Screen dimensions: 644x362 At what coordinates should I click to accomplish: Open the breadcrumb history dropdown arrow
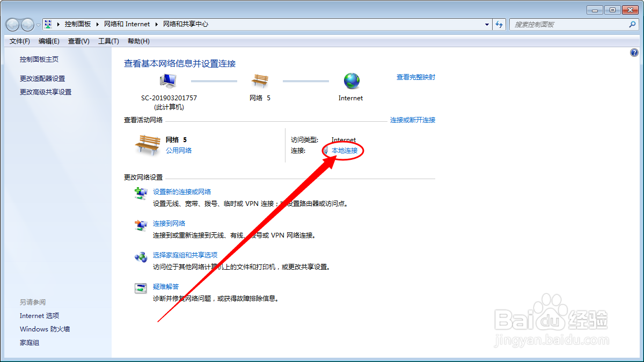coord(486,24)
